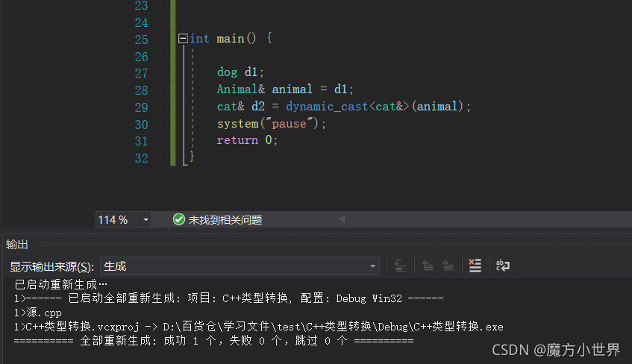Image resolution: width=632 pixels, height=364 pixels.
Task: Click line number 29 in the gutter
Action: tap(141, 107)
